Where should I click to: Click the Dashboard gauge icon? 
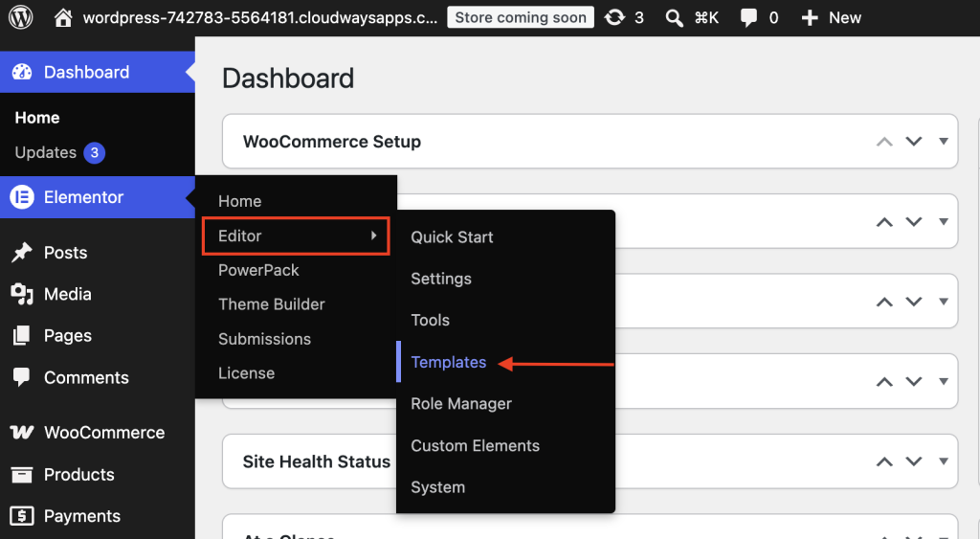(22, 72)
